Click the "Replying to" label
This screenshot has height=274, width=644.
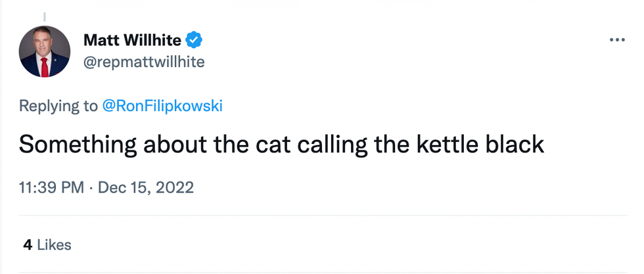[x=58, y=106]
